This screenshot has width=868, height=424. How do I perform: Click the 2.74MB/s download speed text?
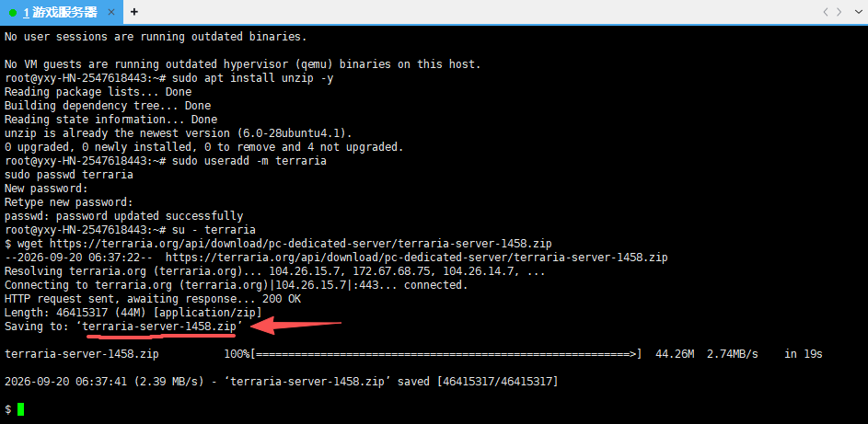tap(733, 354)
